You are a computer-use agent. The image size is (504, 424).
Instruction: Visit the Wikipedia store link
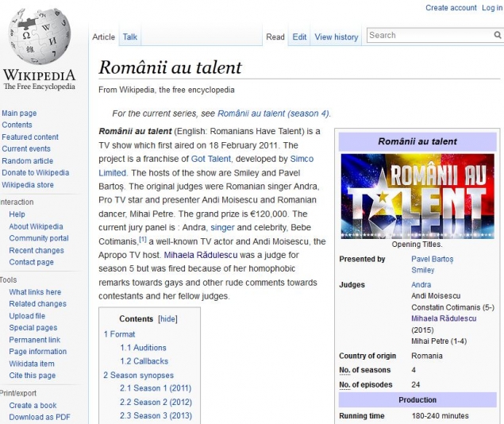[x=28, y=185]
